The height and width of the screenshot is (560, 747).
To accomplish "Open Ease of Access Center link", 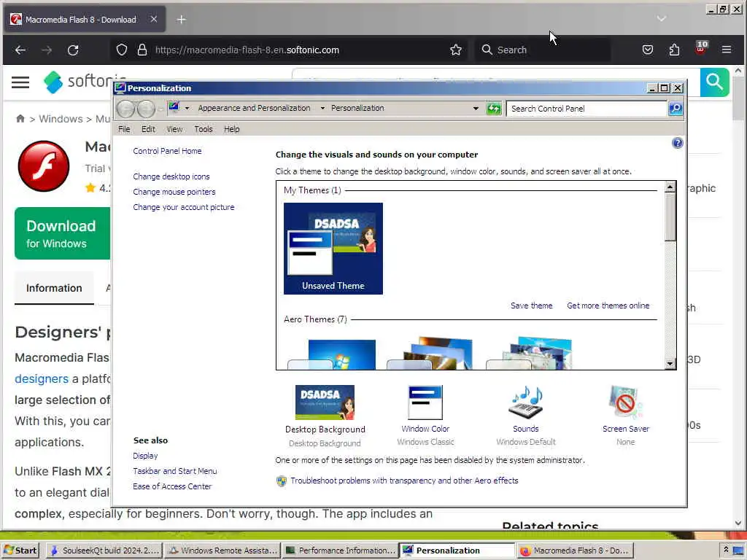I will pyautogui.click(x=172, y=486).
